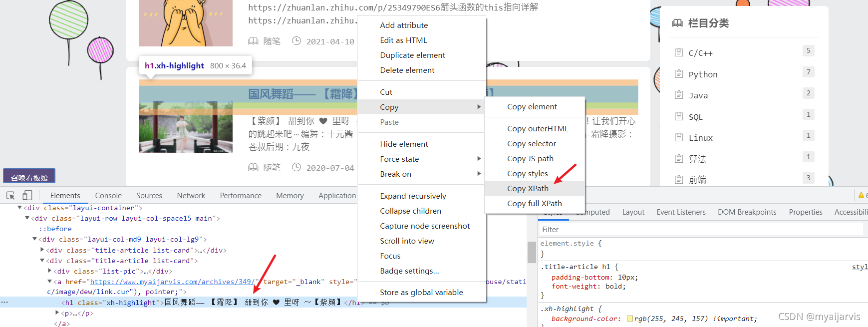Collapse the layui-container div node
The image size is (868, 327).
pos(19,208)
